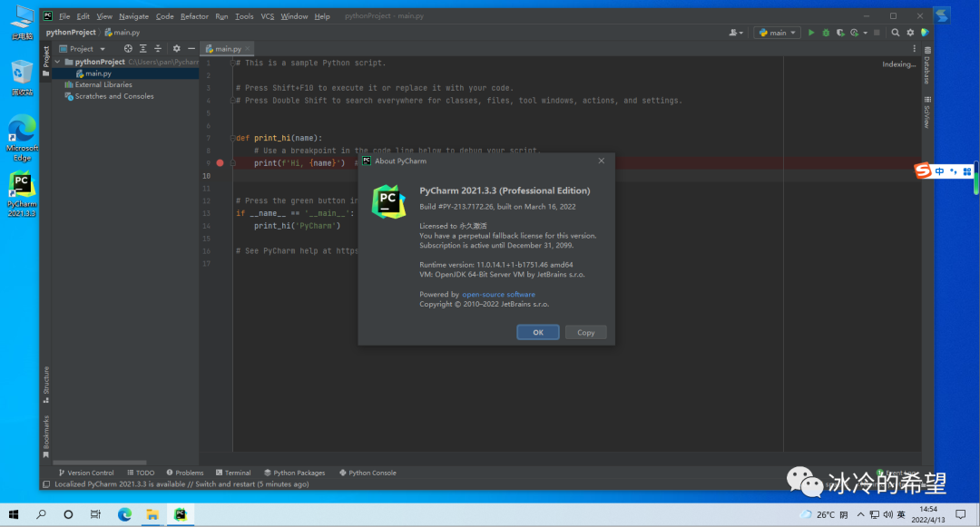Click tool windows quick access icon in status bar
The height and width of the screenshot is (527, 980).
coord(46,484)
